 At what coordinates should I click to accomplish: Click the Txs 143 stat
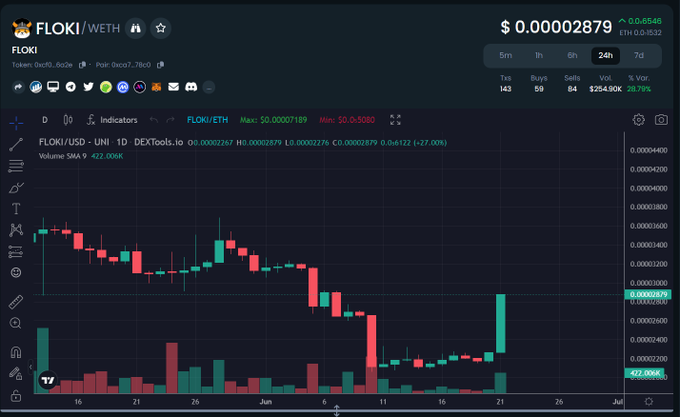click(x=506, y=84)
